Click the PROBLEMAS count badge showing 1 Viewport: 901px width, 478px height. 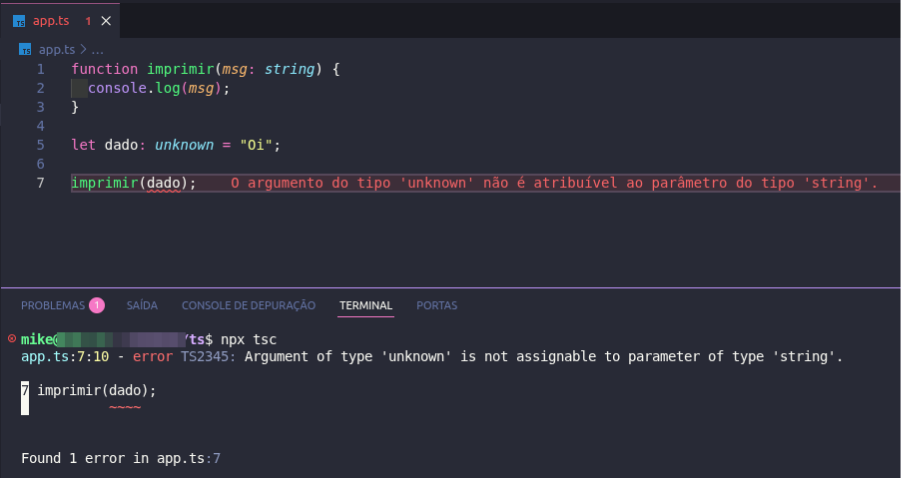click(x=97, y=305)
